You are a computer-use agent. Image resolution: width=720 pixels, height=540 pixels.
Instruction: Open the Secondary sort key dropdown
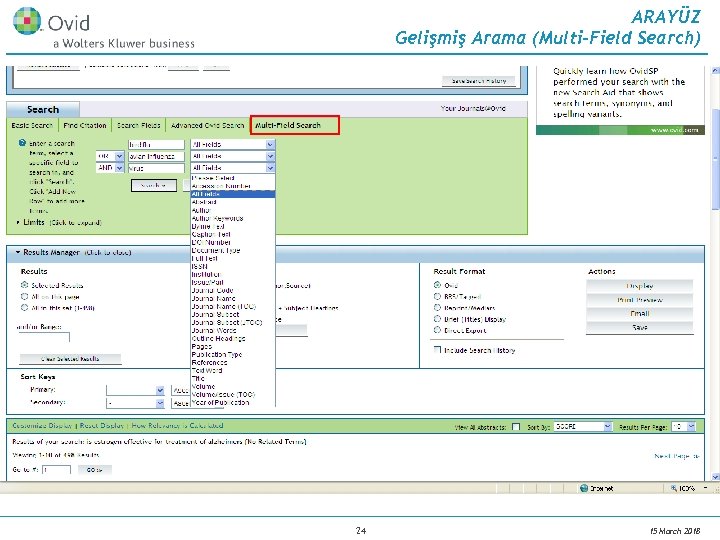(135, 403)
